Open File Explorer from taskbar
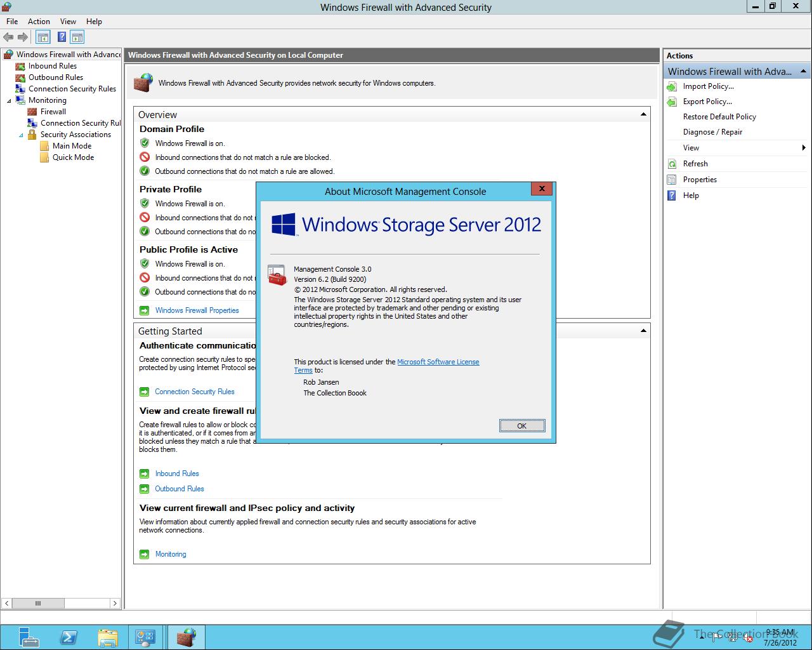The width and height of the screenshot is (812, 650). 108,637
